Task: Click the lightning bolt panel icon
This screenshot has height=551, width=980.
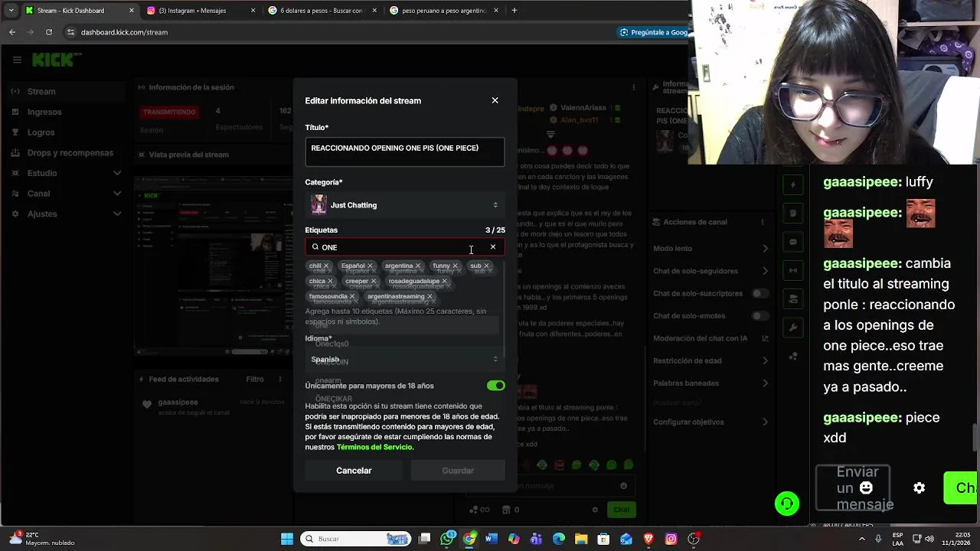Action: pos(793,184)
